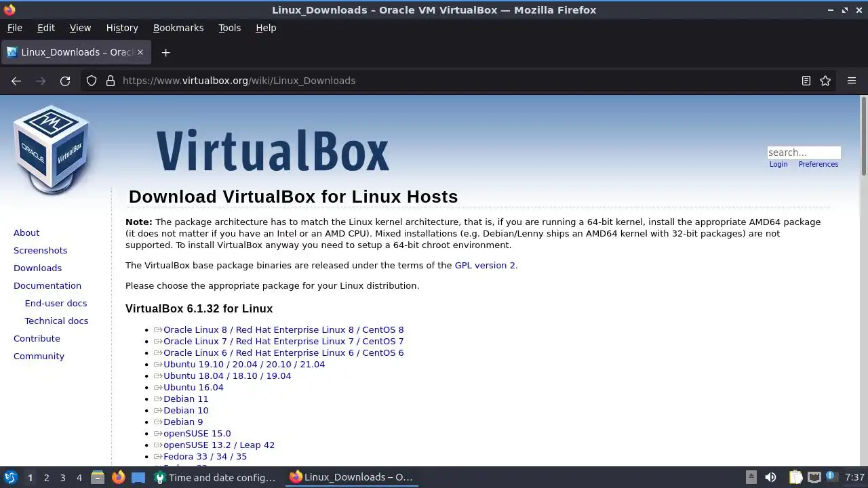Launch file manager from taskbar
Viewport: 868px width, 488px height.
click(x=98, y=477)
